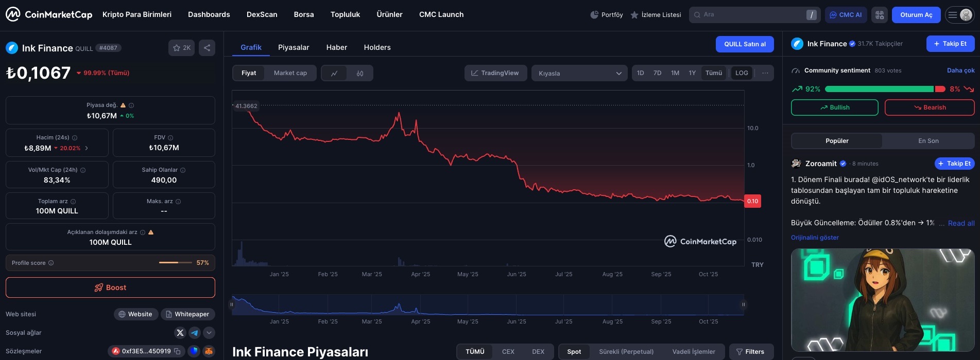Open the Topluluk menu
This screenshot has height=360, width=980.
pos(345,14)
